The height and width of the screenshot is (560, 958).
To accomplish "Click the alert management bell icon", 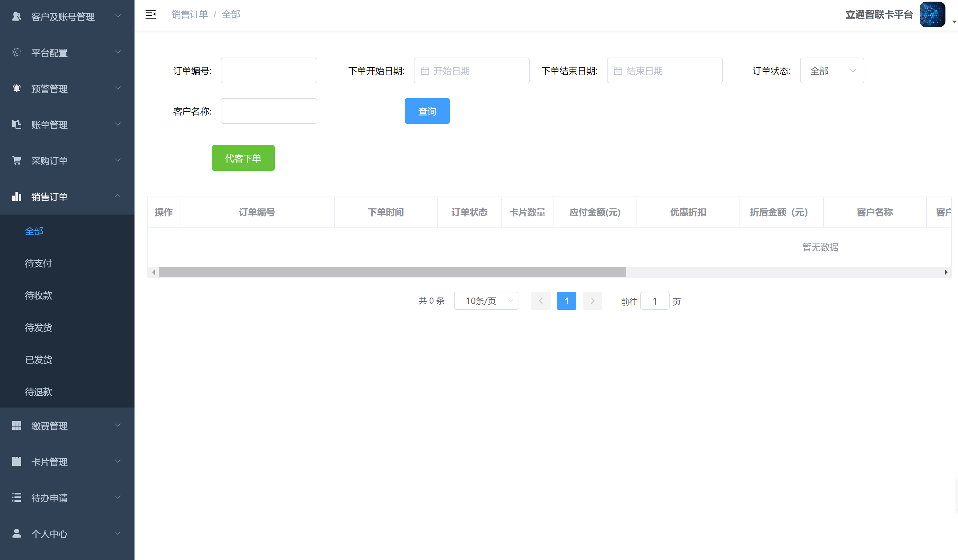I will 16,88.
